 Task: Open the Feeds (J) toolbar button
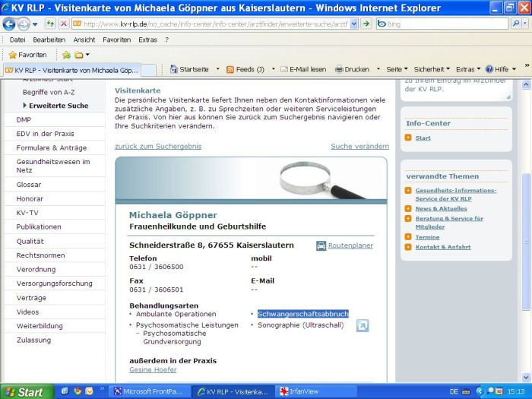pyautogui.click(x=245, y=70)
